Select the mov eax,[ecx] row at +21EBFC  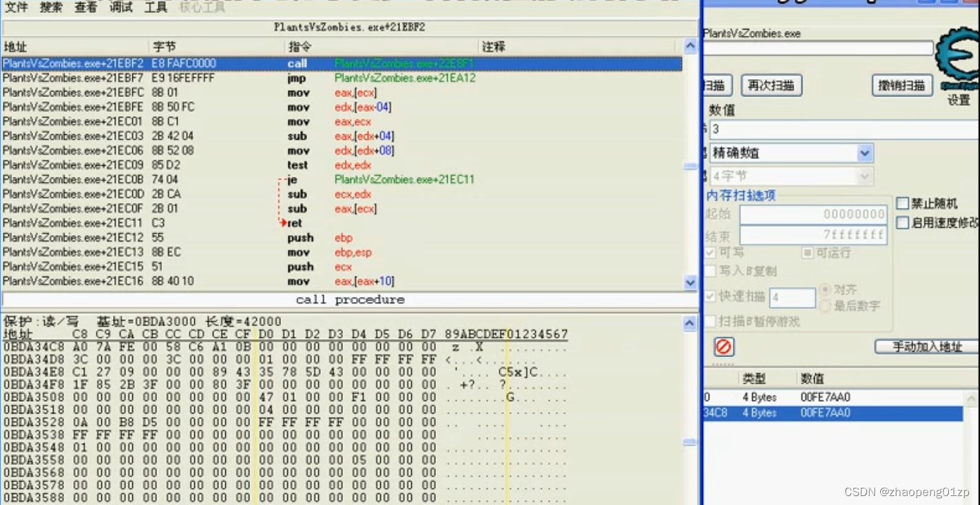pyautogui.click(x=342, y=92)
